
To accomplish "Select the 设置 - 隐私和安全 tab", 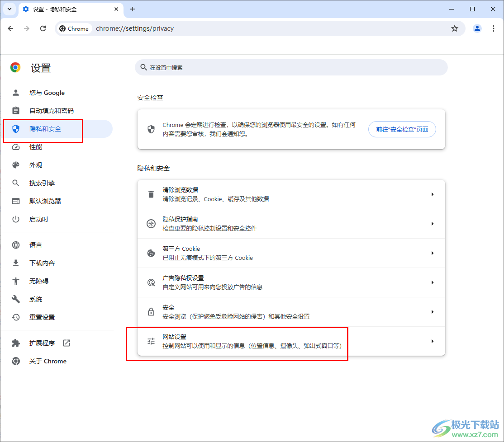I will pos(71,9).
